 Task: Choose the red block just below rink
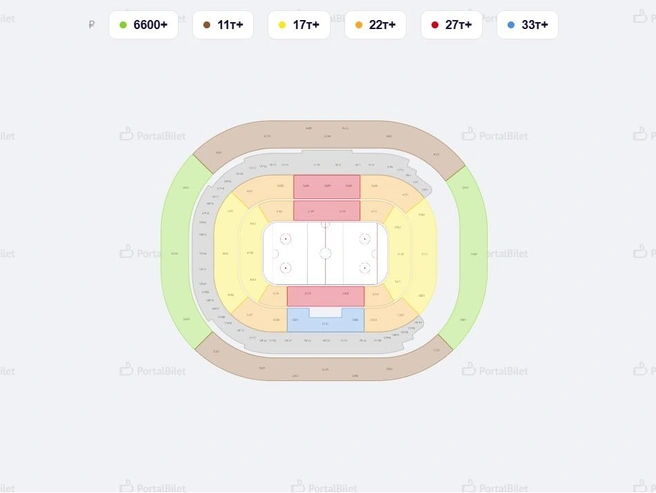325,296
